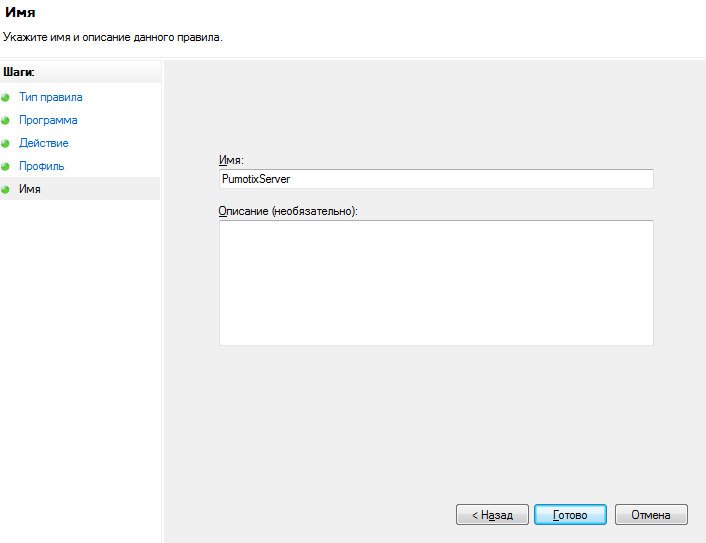Click the Шаги: sidebar header
706x543 pixels.
[19, 72]
